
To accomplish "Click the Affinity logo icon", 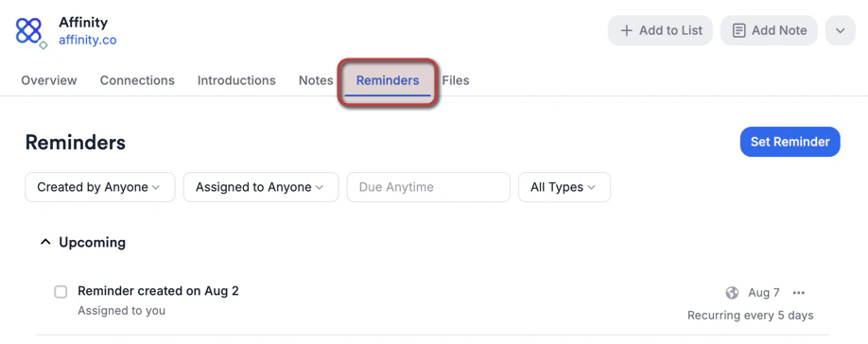I will point(28,30).
